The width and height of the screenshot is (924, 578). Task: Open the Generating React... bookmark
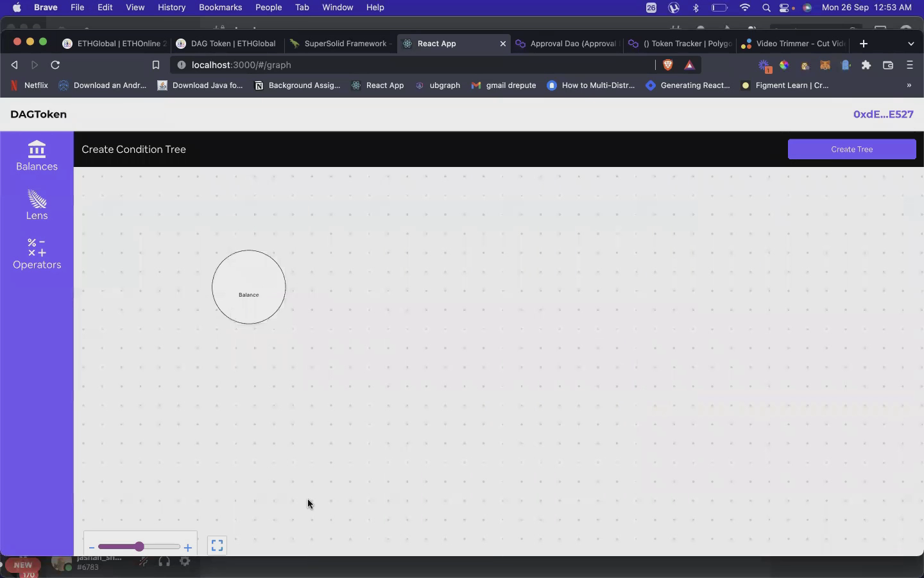(688, 85)
